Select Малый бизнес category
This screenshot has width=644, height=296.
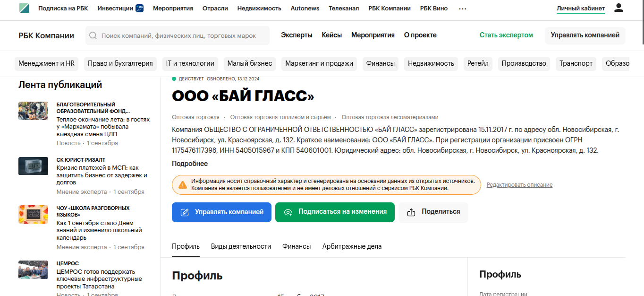coord(250,63)
